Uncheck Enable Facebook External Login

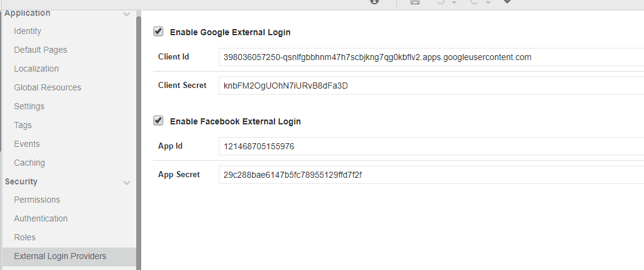(x=158, y=121)
